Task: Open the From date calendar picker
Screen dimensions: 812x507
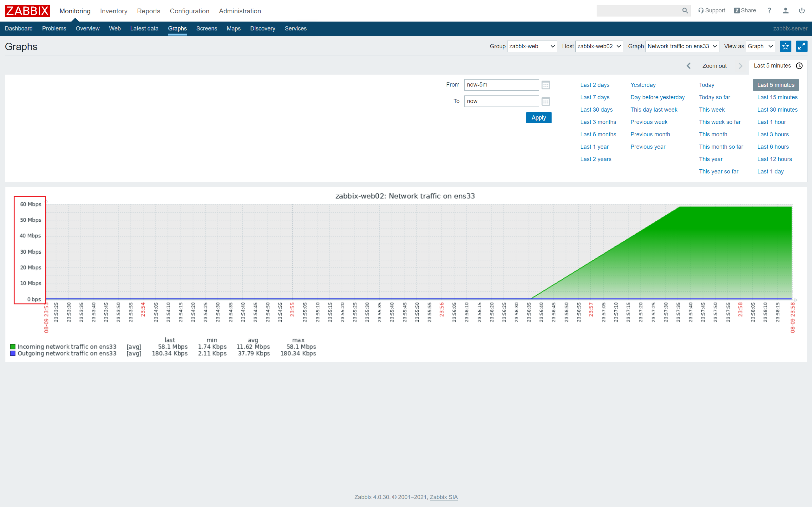Action: (546, 85)
